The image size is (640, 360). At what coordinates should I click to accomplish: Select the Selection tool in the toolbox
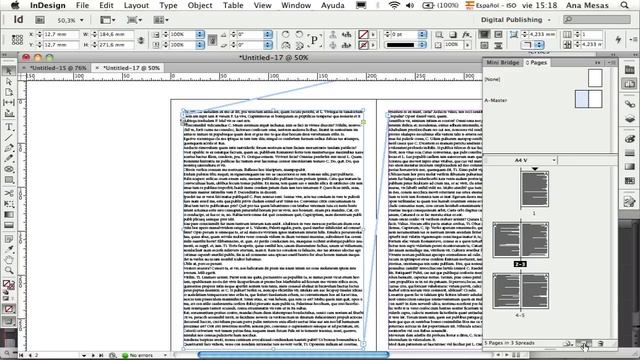pos(9,71)
